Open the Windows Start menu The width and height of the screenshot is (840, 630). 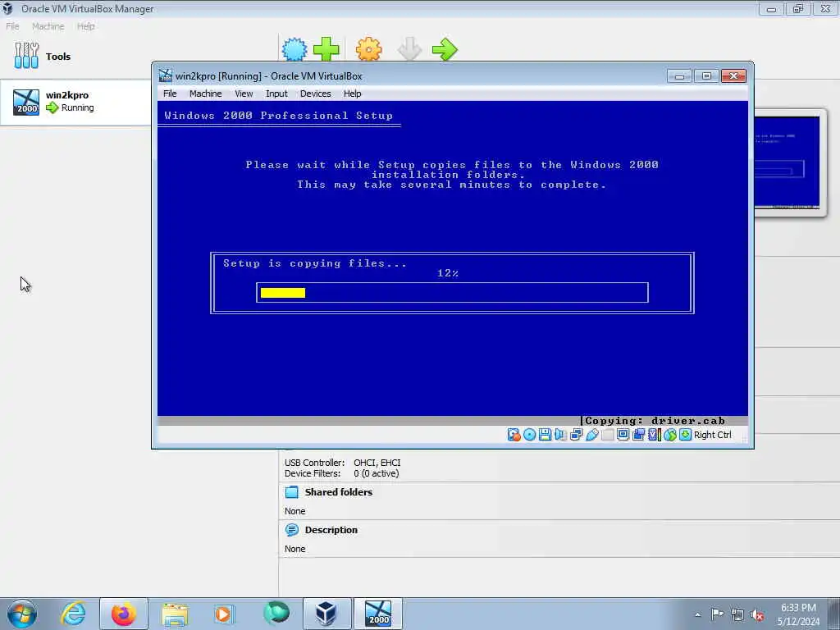tap(22, 614)
